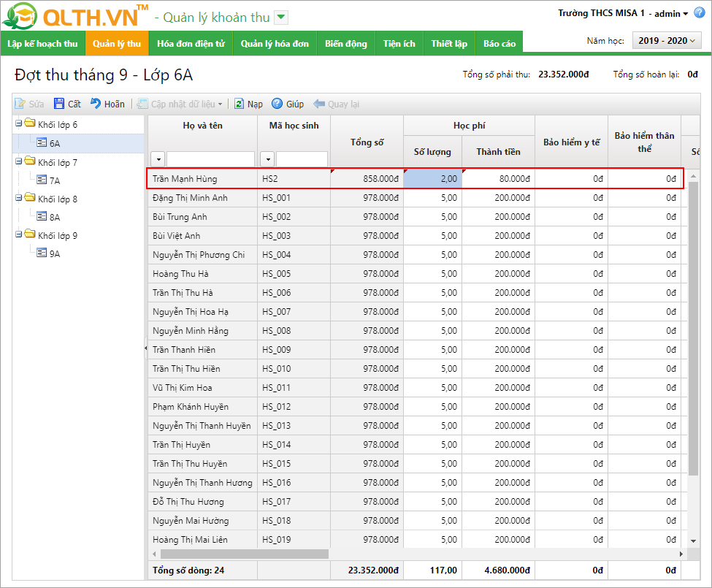
Task: Click the Cất save icon in toolbar
Action: 59,104
